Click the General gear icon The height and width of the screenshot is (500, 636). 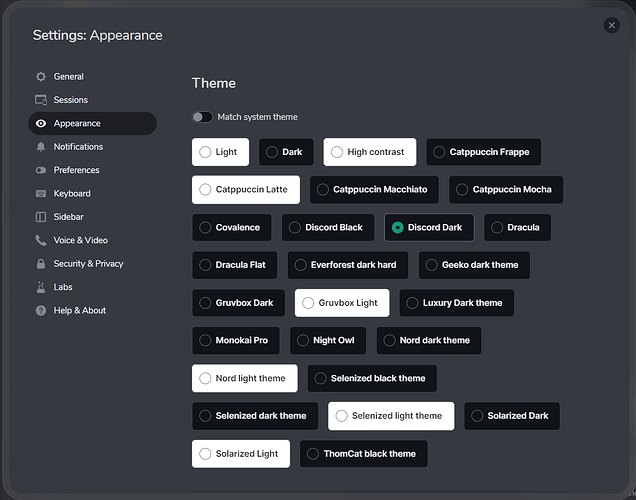click(x=41, y=77)
